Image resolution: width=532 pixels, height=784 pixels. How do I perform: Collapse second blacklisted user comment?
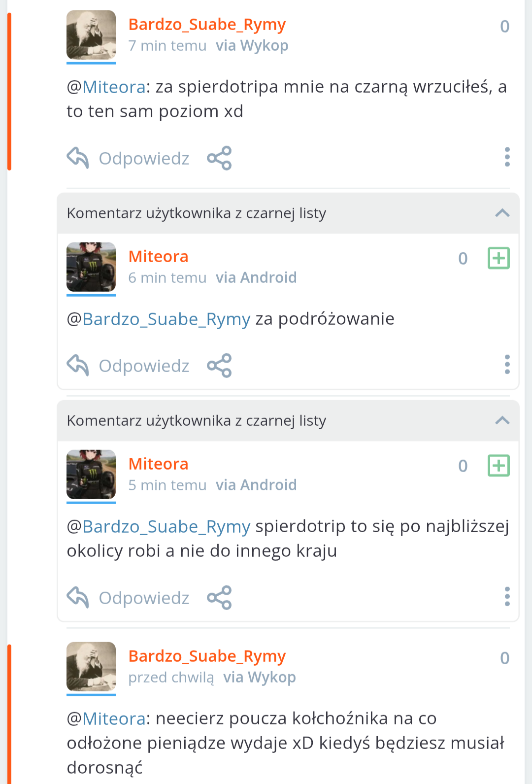click(502, 421)
